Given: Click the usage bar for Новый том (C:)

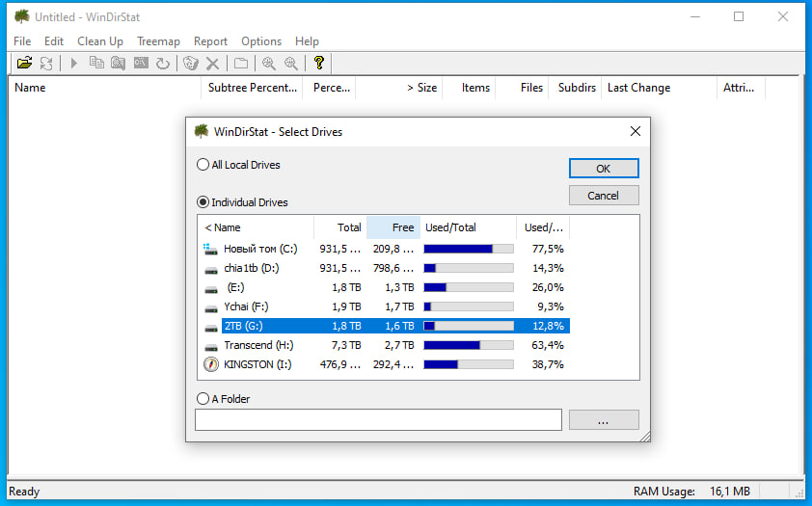Looking at the screenshot, I should pos(469,249).
